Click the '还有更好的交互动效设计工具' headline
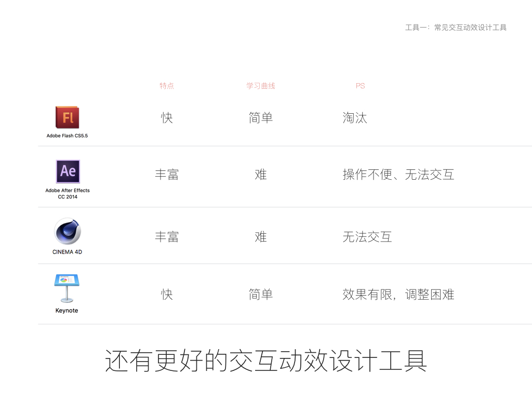Screen dimensions: 532x399 click(x=265, y=361)
